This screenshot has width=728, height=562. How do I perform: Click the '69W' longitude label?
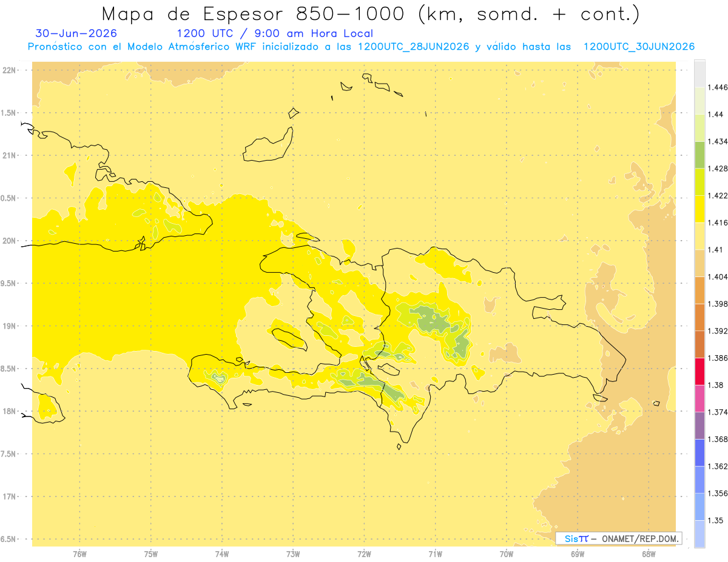[x=578, y=554]
